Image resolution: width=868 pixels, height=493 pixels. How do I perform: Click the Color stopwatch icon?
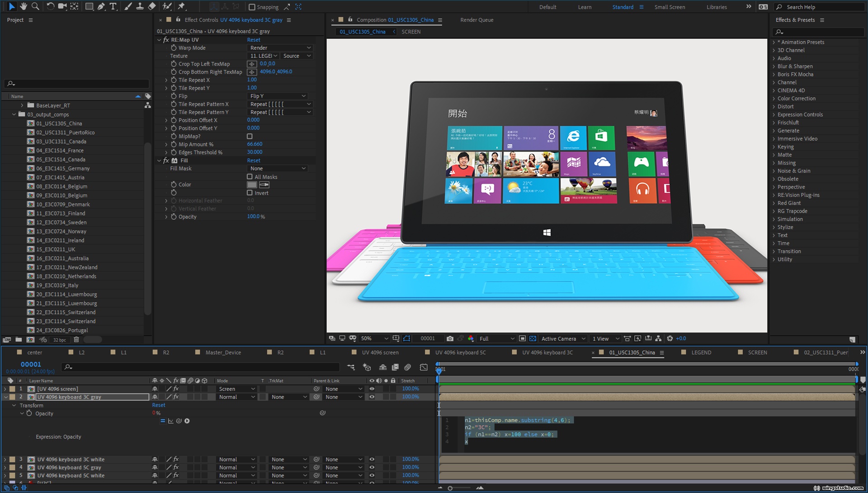pyautogui.click(x=174, y=185)
